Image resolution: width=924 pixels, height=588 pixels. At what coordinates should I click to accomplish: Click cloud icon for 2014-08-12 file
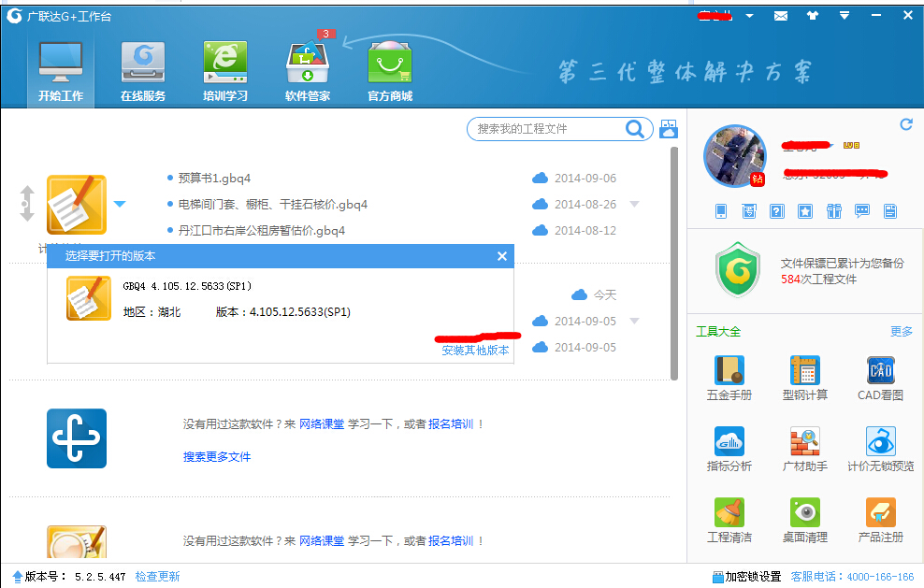[540, 230]
